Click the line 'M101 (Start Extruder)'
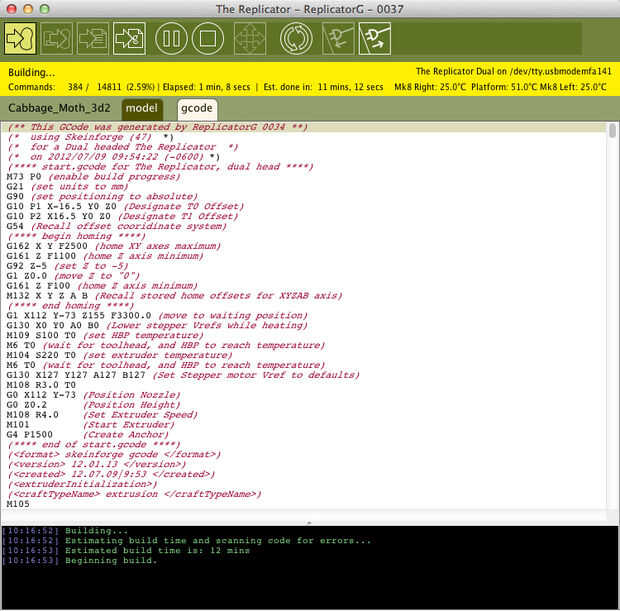The height and width of the screenshot is (611, 620). 90,424
